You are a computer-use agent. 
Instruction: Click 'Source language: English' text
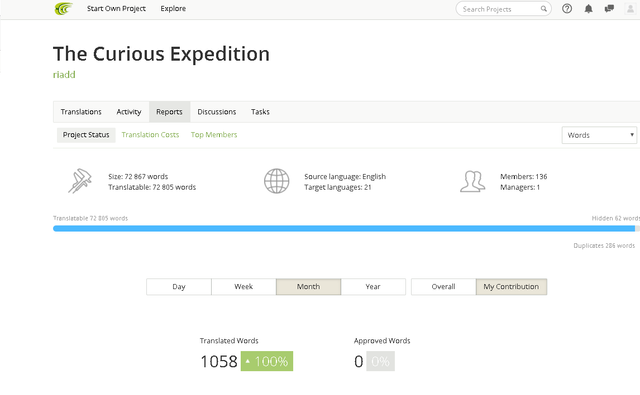(345, 177)
